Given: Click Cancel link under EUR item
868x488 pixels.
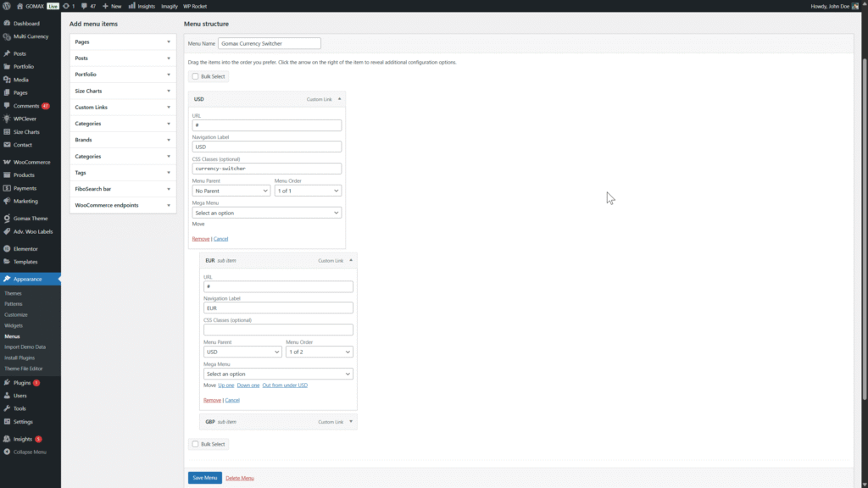Looking at the screenshot, I should (232, 400).
